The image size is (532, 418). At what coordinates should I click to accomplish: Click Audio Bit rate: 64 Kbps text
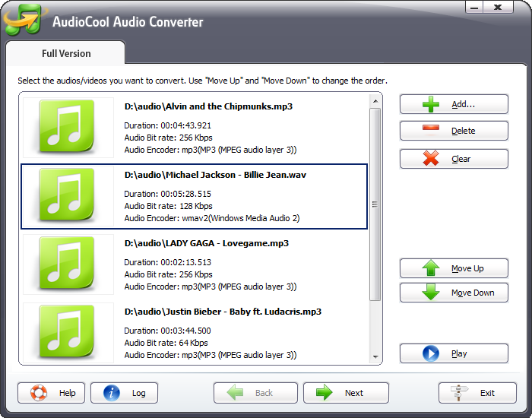tap(166, 343)
